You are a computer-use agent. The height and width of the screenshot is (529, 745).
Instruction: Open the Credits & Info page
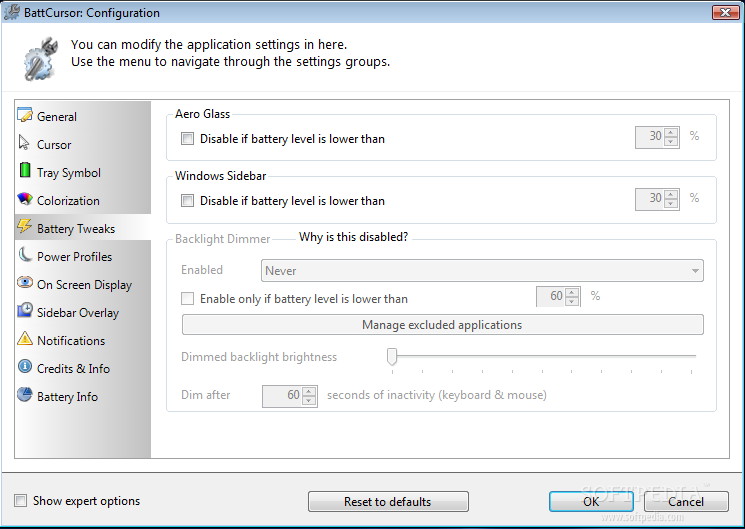point(83,369)
